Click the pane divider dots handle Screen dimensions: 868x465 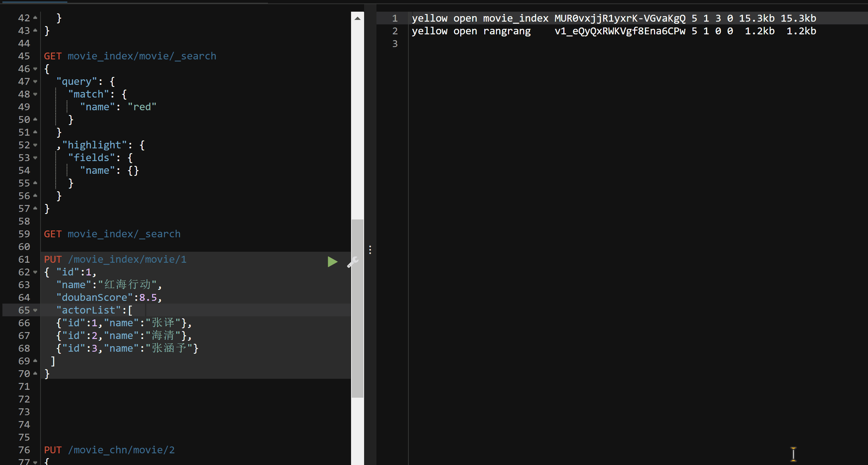(x=370, y=250)
